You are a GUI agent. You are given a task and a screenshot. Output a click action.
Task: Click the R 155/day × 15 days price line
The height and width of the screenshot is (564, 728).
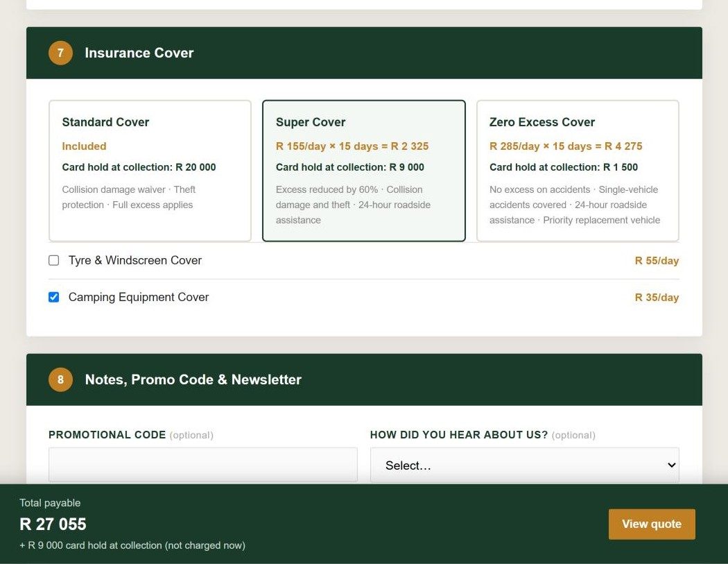[x=352, y=146]
